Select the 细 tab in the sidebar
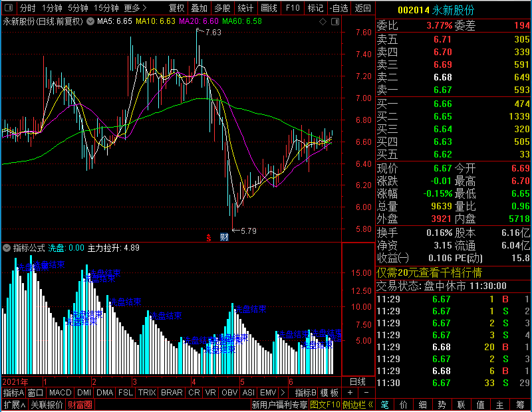532x412 pixels. 423,405
